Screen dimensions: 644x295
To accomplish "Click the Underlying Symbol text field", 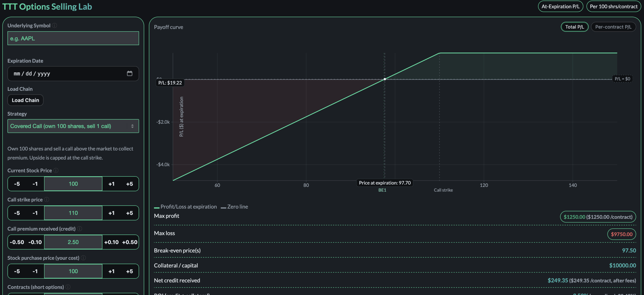I will tap(73, 38).
